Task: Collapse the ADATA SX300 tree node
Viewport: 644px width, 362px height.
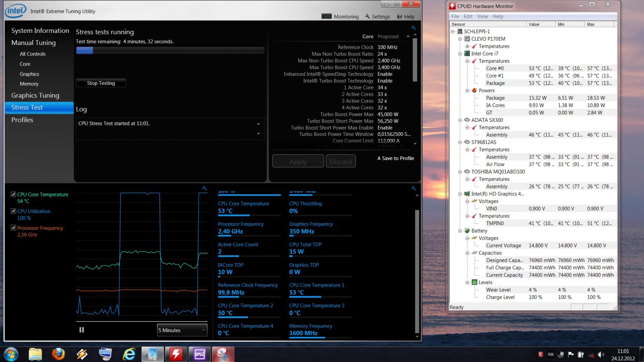Action: point(460,120)
